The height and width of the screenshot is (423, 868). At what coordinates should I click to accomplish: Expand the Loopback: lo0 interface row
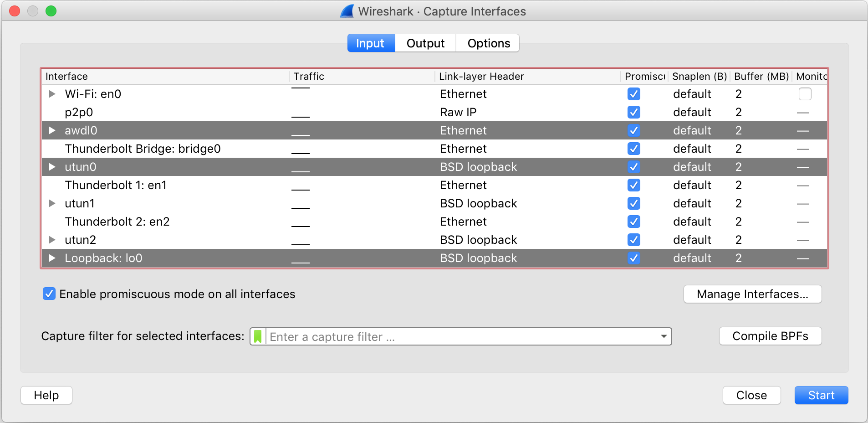click(x=52, y=258)
